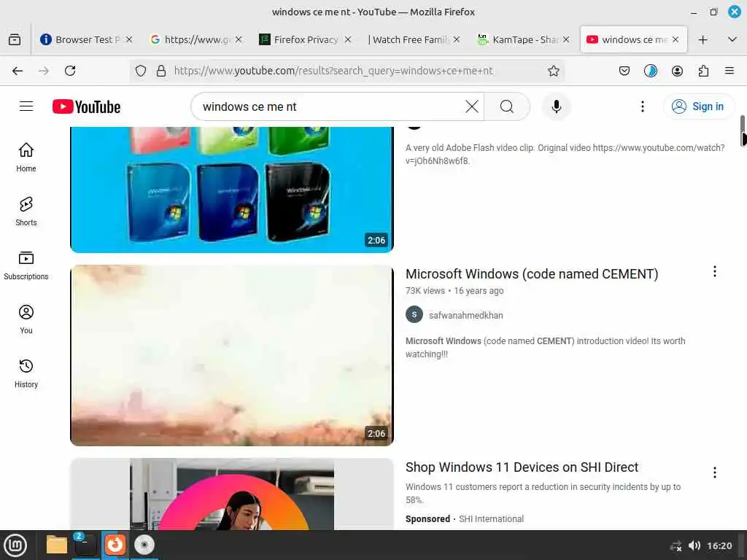747x560 pixels.
Task: Expand the list all tabs chevron
Action: point(732,39)
